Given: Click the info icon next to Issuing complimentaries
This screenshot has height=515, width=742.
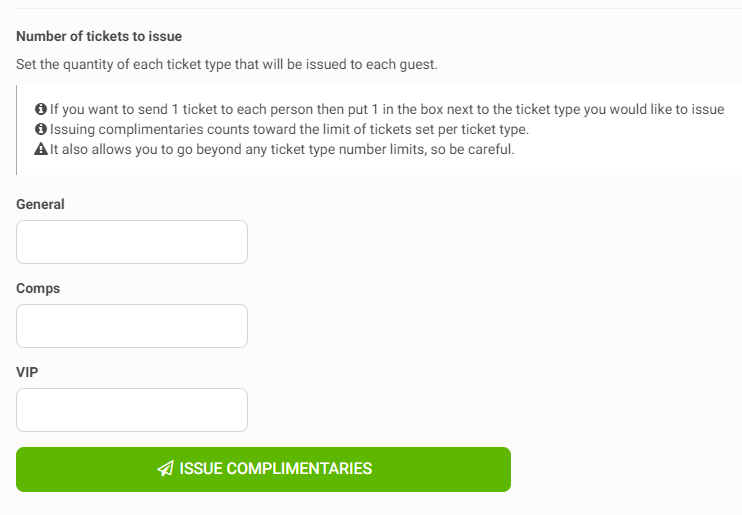Looking at the screenshot, I should [x=41, y=129].
